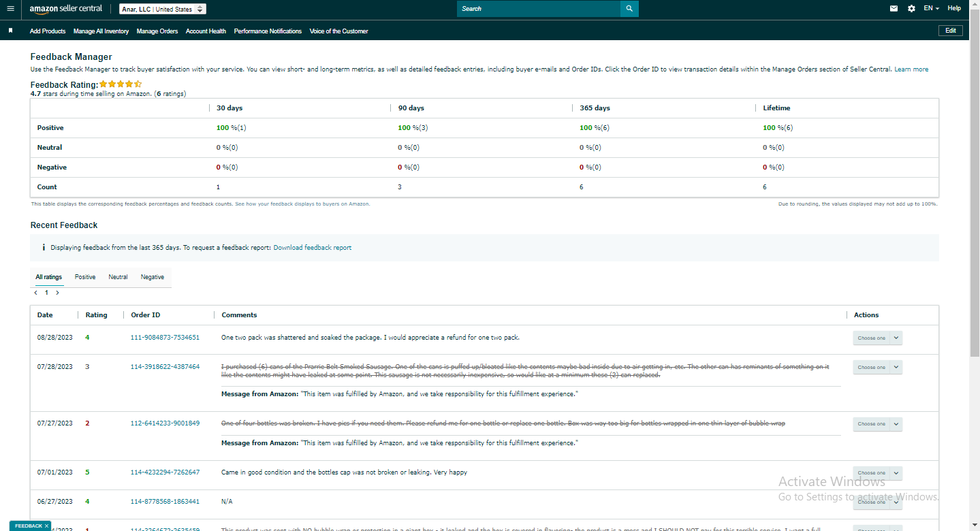980x531 pixels.
Task: Click 'See how your feedback displays' text
Action: 302,204
